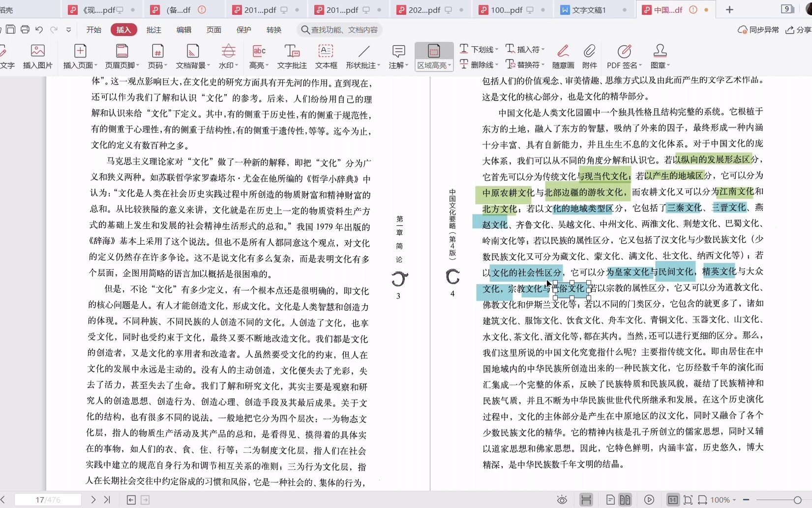Switch to two-page view in status bar
The width and height of the screenshot is (812, 508).
pos(625,500)
